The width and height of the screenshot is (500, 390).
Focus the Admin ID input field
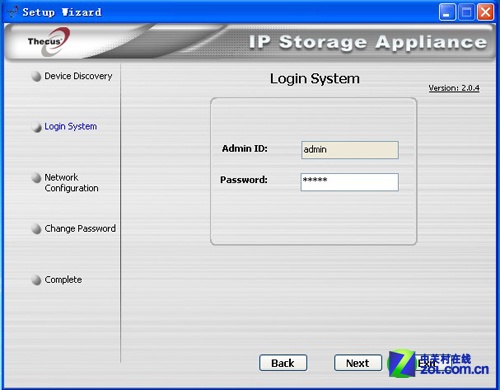coord(350,150)
